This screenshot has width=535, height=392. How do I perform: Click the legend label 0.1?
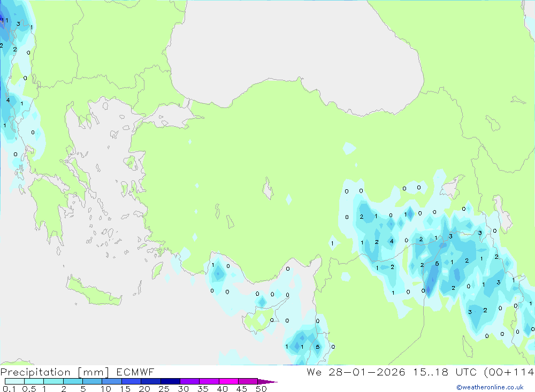(x=9, y=389)
